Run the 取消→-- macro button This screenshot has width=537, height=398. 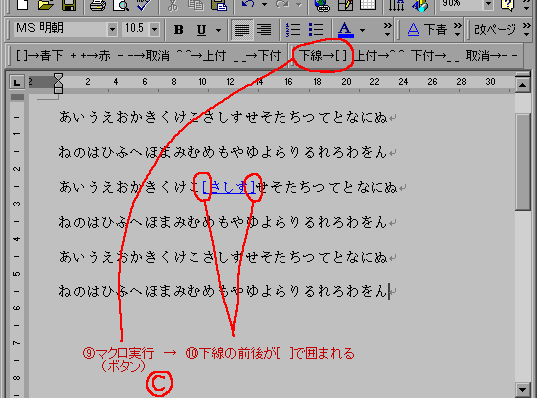[491, 55]
